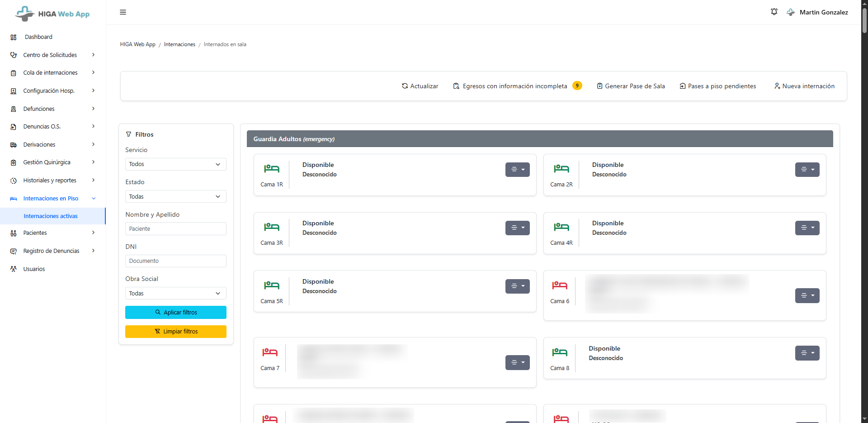Click the Defunciones sidebar icon
868x423 pixels.
point(14,109)
